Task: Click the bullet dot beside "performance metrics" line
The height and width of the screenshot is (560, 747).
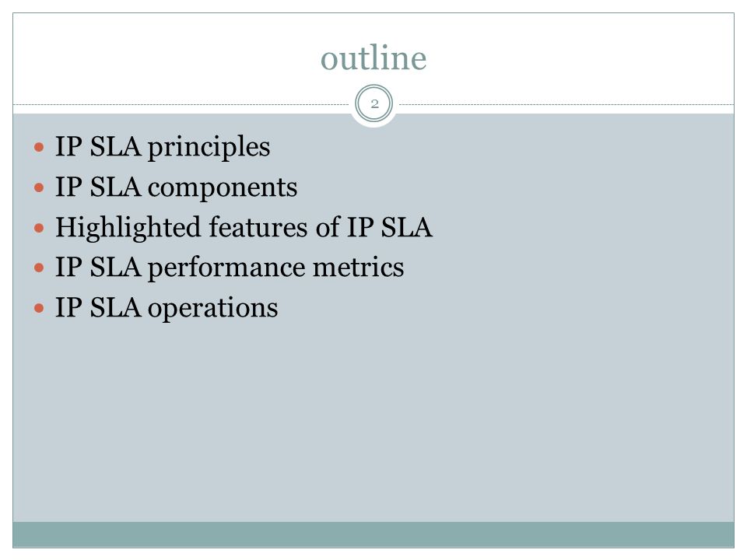Action: click(39, 268)
